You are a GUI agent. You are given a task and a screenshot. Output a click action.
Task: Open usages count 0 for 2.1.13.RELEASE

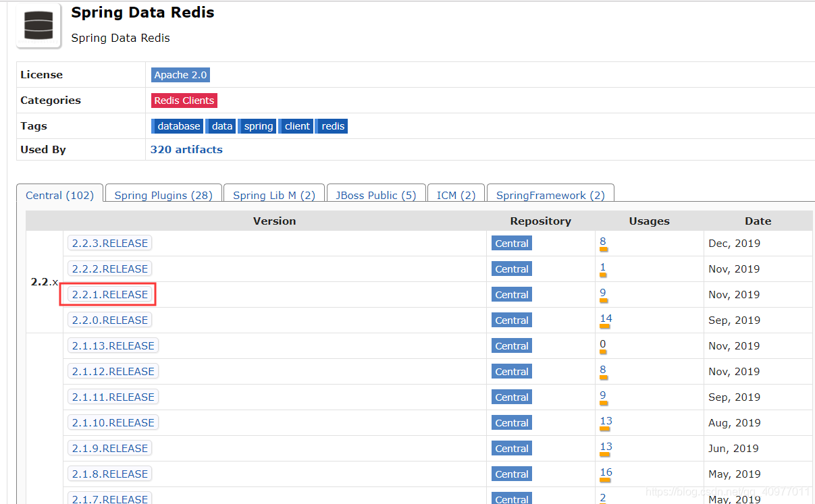(x=603, y=344)
